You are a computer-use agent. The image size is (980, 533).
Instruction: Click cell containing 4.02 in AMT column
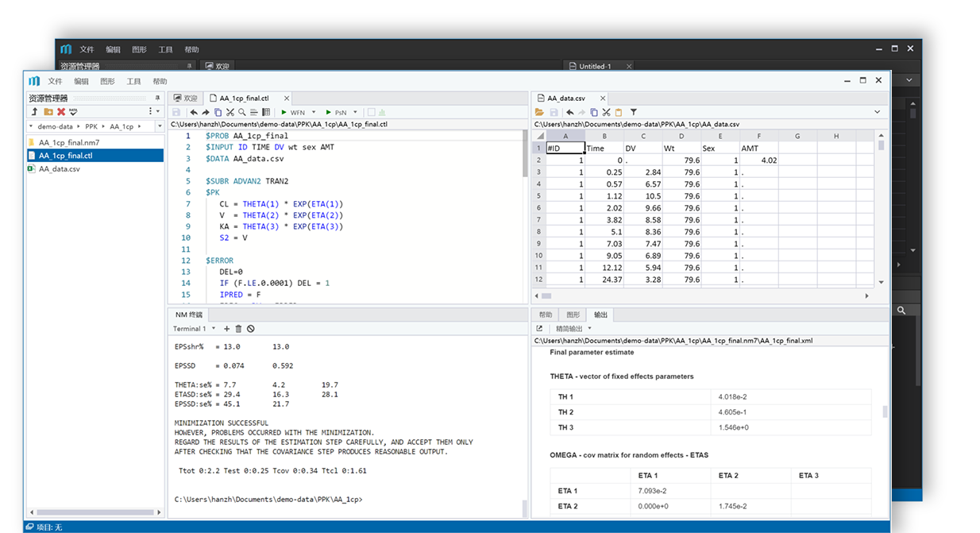pos(758,160)
